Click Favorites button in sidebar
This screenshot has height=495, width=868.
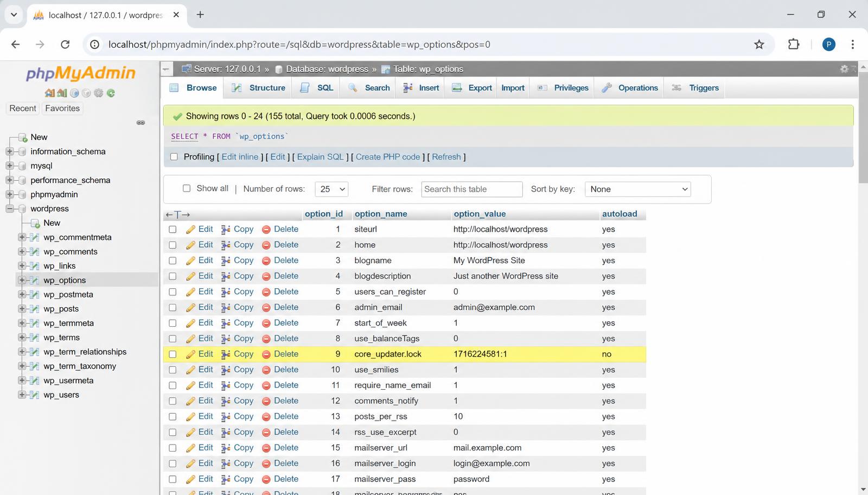(62, 108)
